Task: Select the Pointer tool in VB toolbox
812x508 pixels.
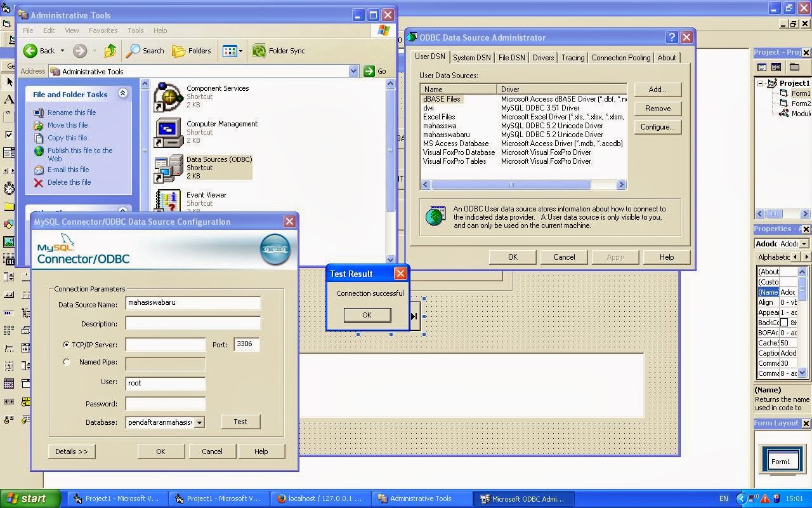Action: 9,82
